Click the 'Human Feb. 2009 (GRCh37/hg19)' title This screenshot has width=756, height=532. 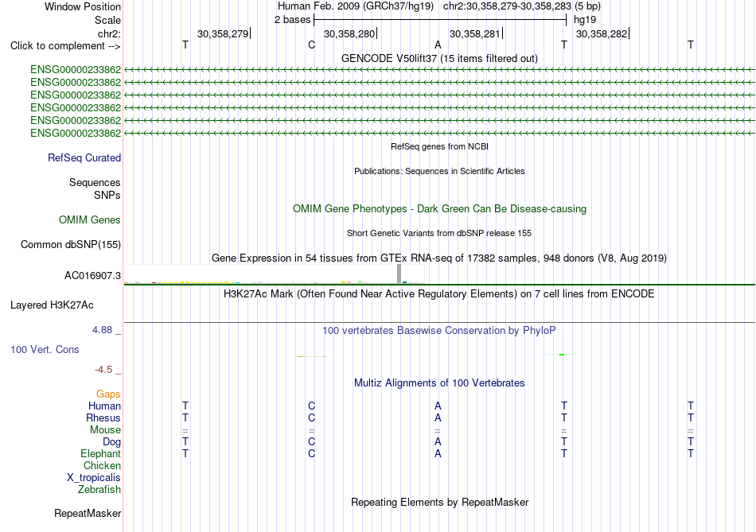click(x=356, y=6)
